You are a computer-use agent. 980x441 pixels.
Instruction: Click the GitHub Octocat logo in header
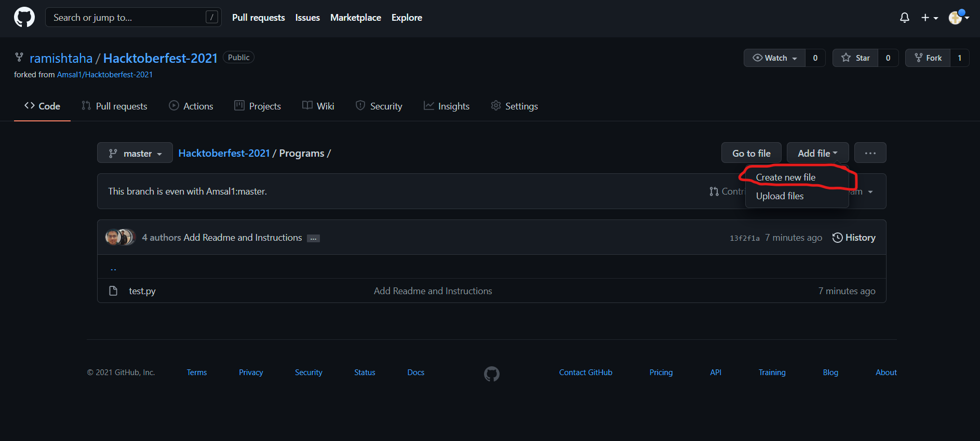coord(24,17)
